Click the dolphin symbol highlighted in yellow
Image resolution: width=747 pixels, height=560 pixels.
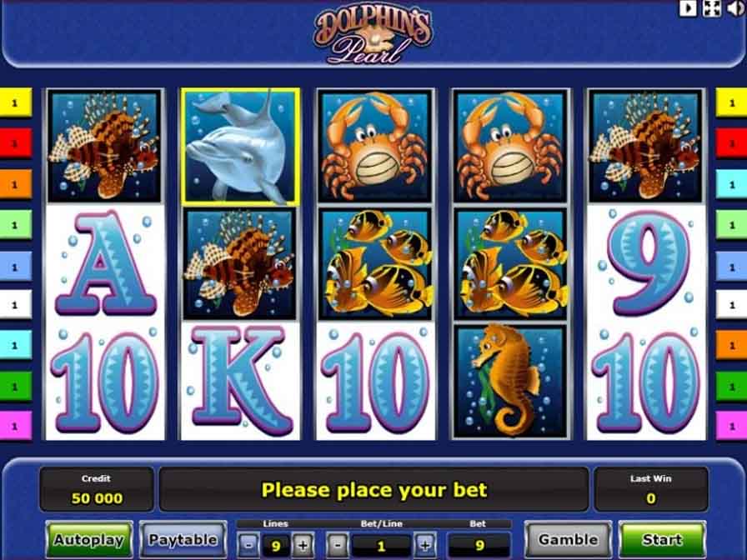pyautogui.click(x=241, y=147)
